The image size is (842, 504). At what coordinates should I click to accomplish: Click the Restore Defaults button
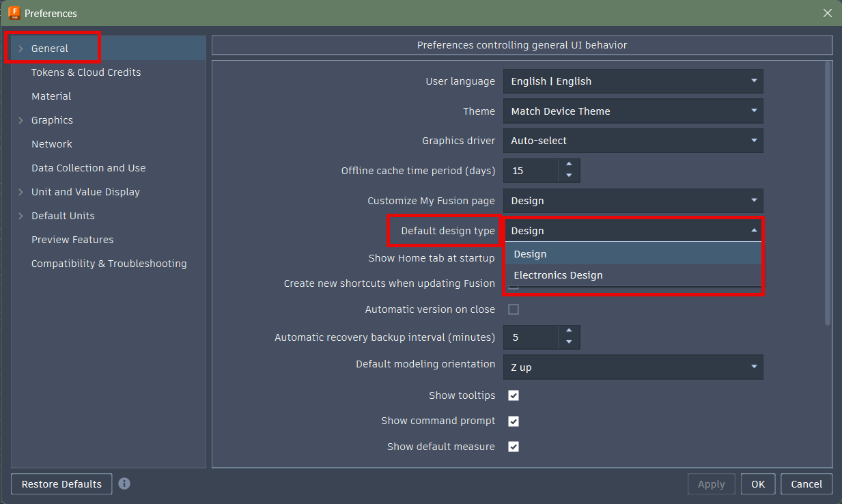point(61,484)
